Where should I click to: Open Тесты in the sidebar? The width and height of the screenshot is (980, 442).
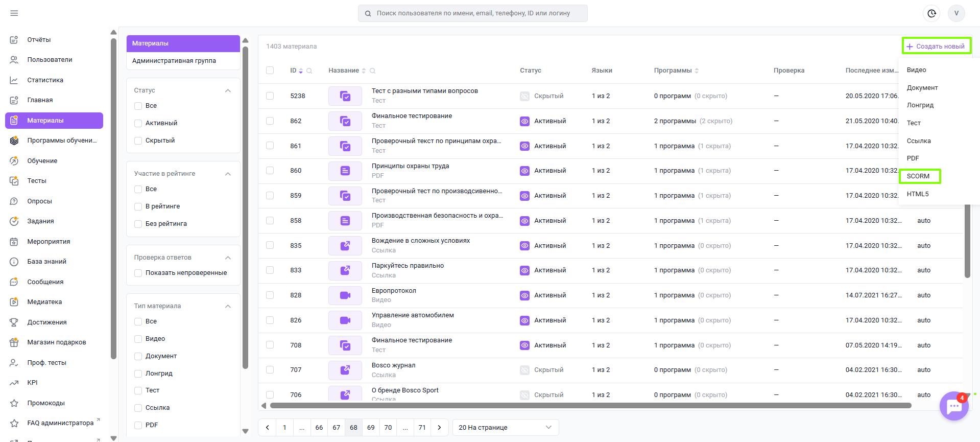(37, 181)
